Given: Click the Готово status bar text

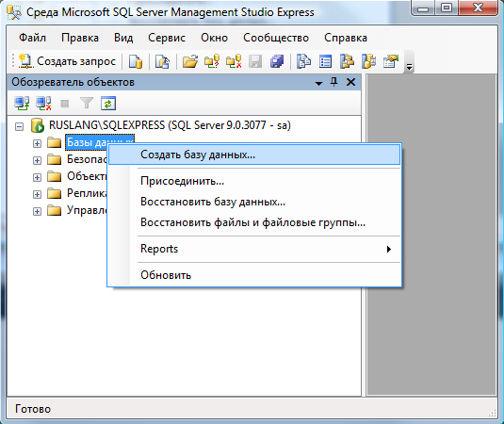Looking at the screenshot, I should pos(33,409).
